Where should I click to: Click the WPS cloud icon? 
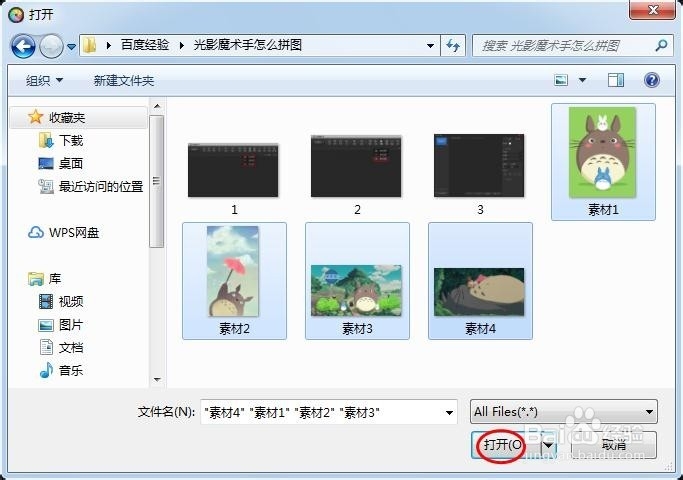point(36,233)
